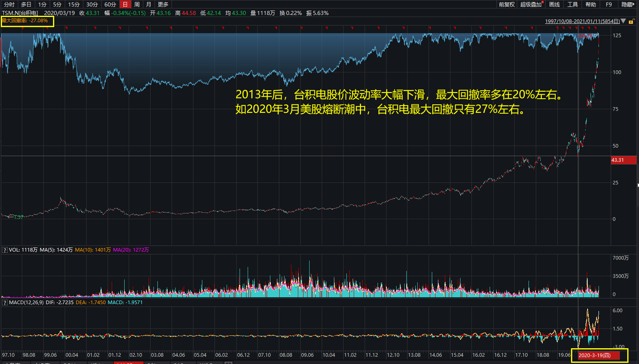
Task: Click the 2020/03/19 date in header
Action: pos(59,13)
